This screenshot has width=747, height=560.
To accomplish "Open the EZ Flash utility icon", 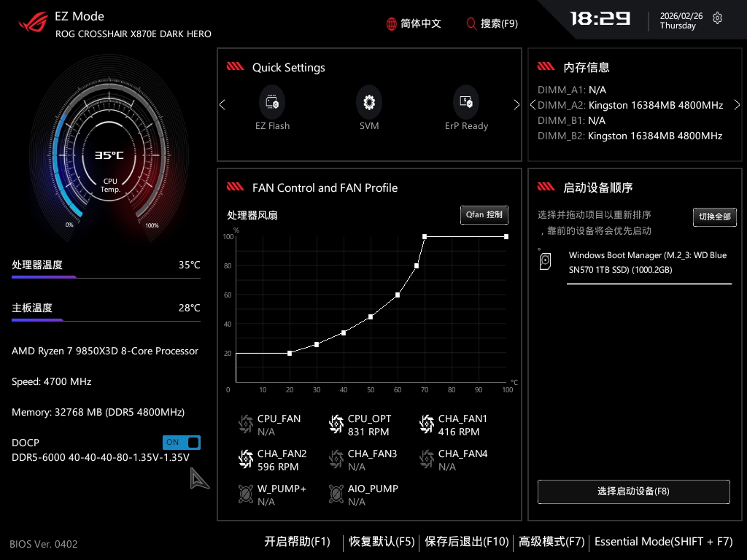I will tap(272, 102).
